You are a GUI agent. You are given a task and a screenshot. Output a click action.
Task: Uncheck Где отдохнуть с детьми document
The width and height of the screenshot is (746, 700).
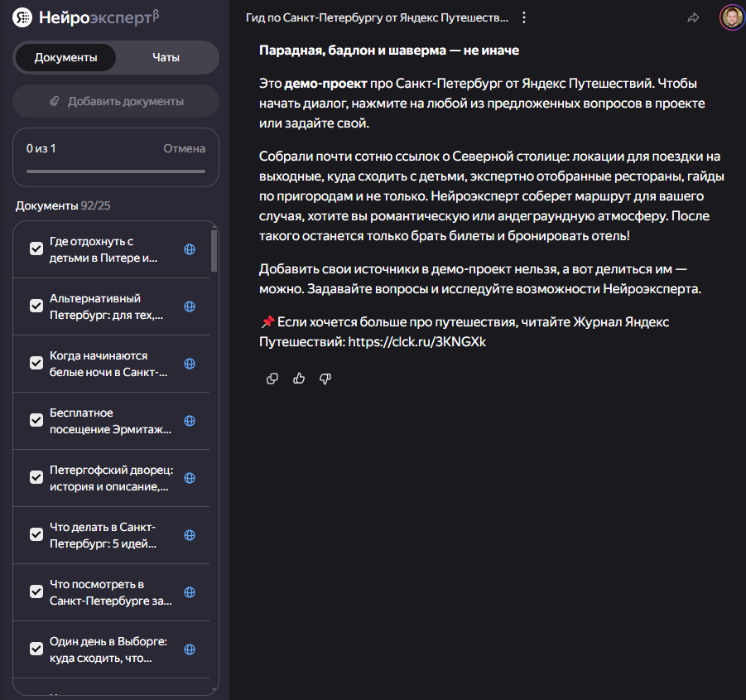click(x=36, y=249)
